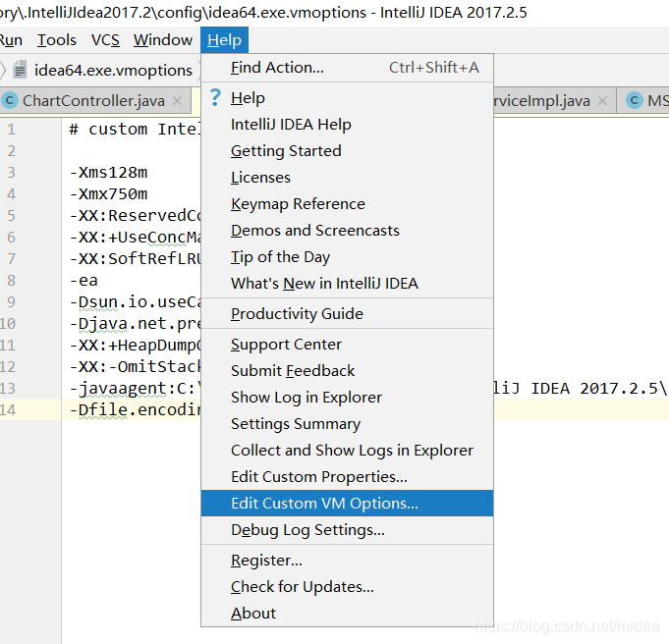The image size is (669, 644).
Task: Click idea64.exe.vmoptions file icon in breadcrumb
Action: point(20,70)
